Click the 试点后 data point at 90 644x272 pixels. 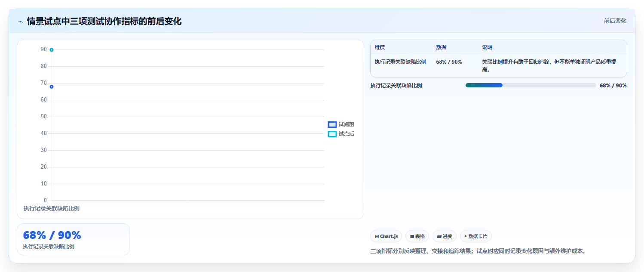[52, 50]
